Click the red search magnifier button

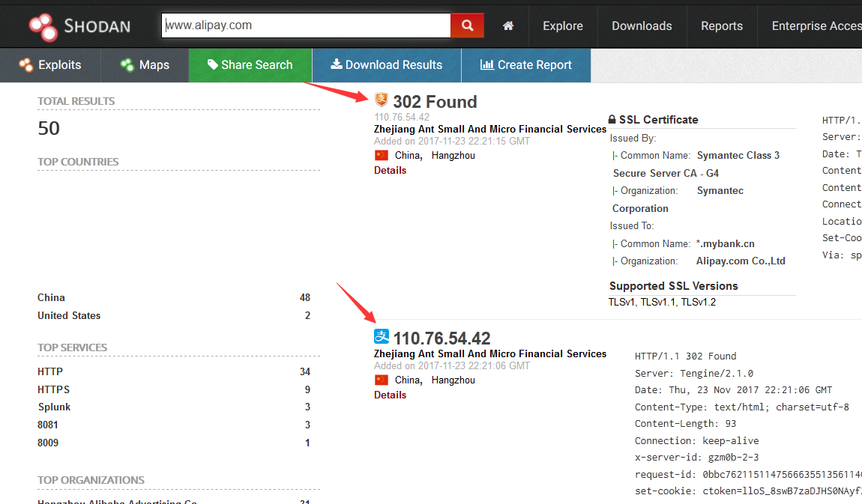point(467,25)
